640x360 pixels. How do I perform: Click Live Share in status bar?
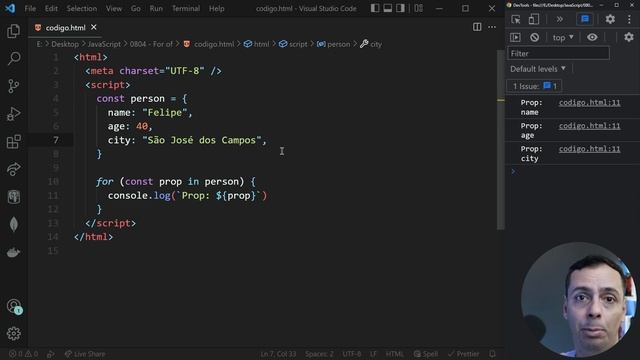[85, 354]
